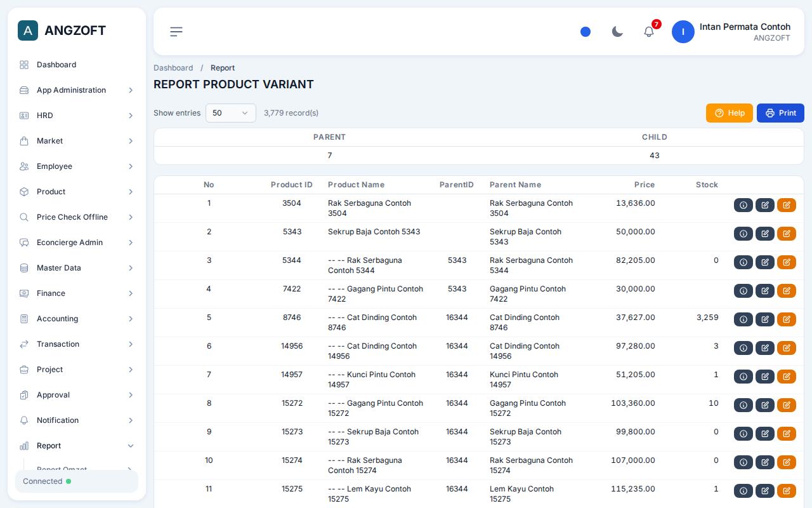The image size is (812, 508).
Task: View info for product 8746 row
Action: click(x=743, y=319)
